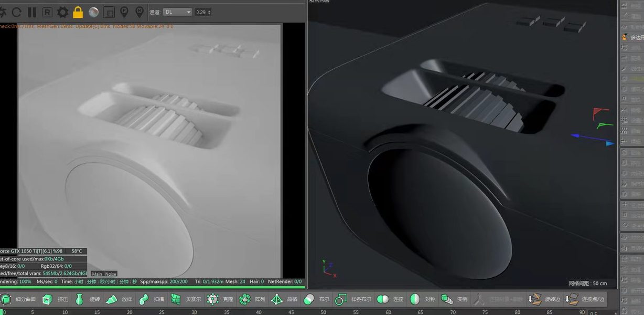Select the 连接点/边 connect points tool
This screenshot has width=644, height=315.
pyautogui.click(x=585, y=299)
